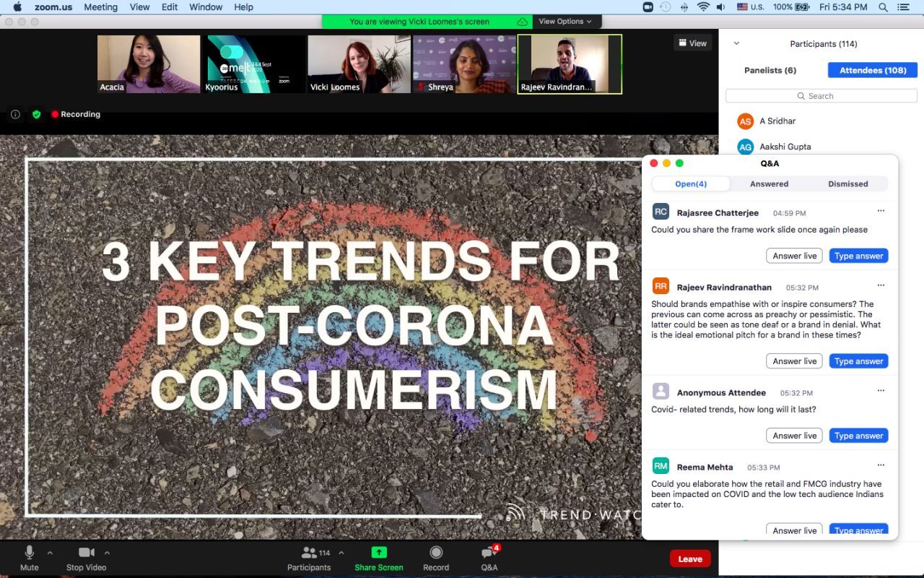924x578 pixels.
Task: Mute the microphone
Action: click(x=29, y=553)
